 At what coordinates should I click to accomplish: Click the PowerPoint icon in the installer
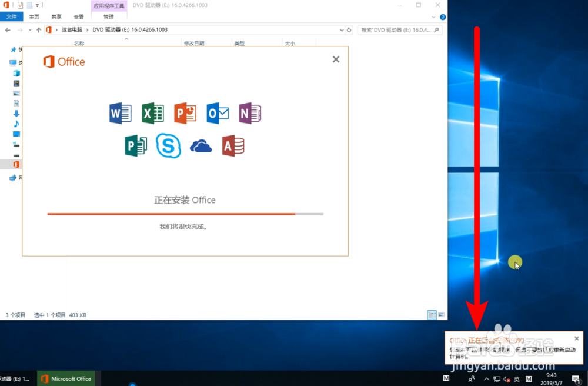coord(185,113)
